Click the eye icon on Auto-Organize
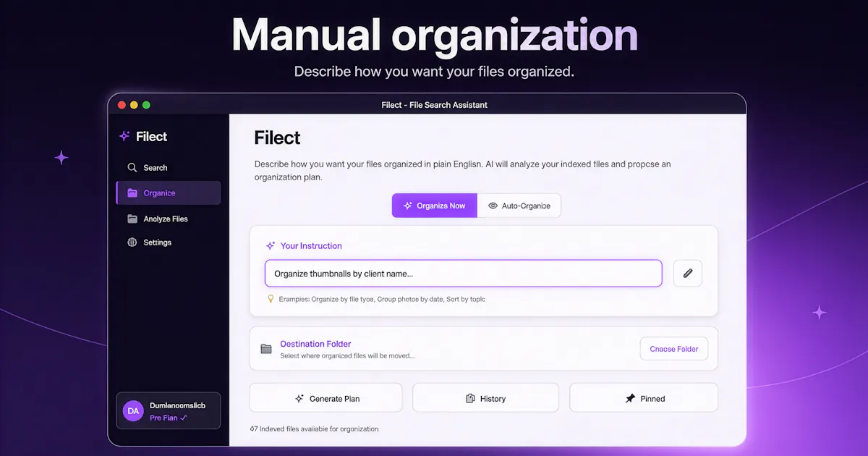Image resolution: width=868 pixels, height=456 pixels. 493,206
